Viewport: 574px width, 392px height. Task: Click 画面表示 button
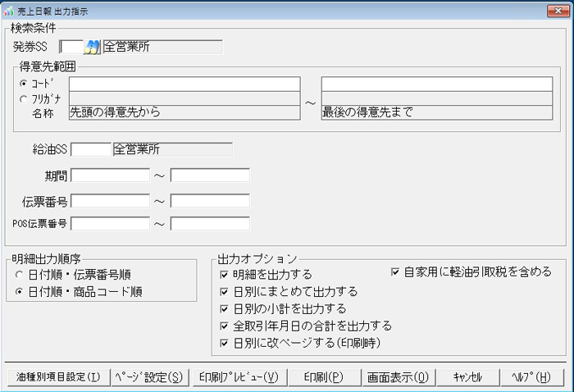click(398, 377)
